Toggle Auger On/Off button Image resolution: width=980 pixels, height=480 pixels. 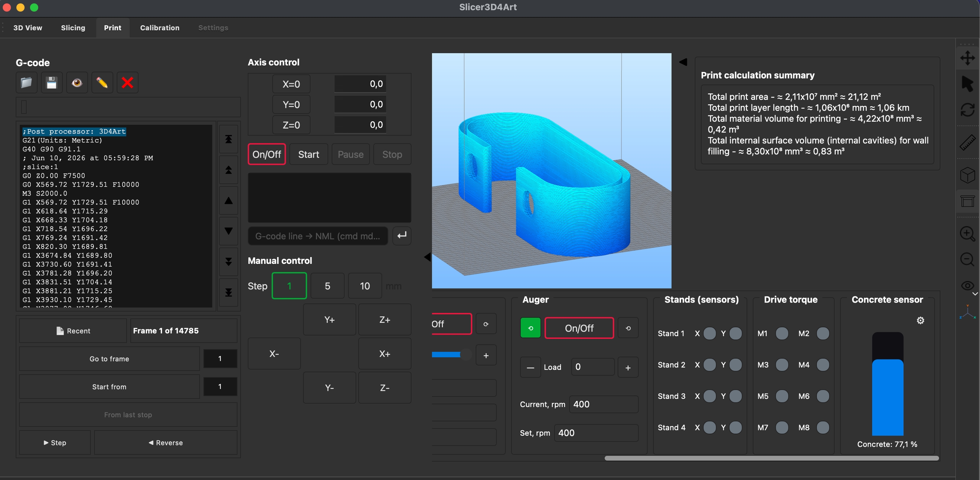tap(579, 328)
